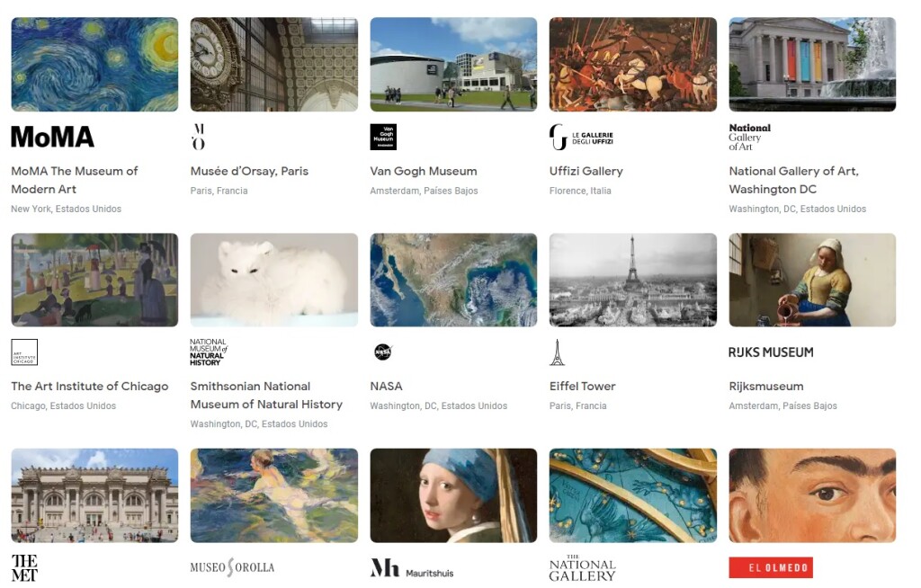Click The Met logo
Screen dimensions: 921x588
pos(24,568)
